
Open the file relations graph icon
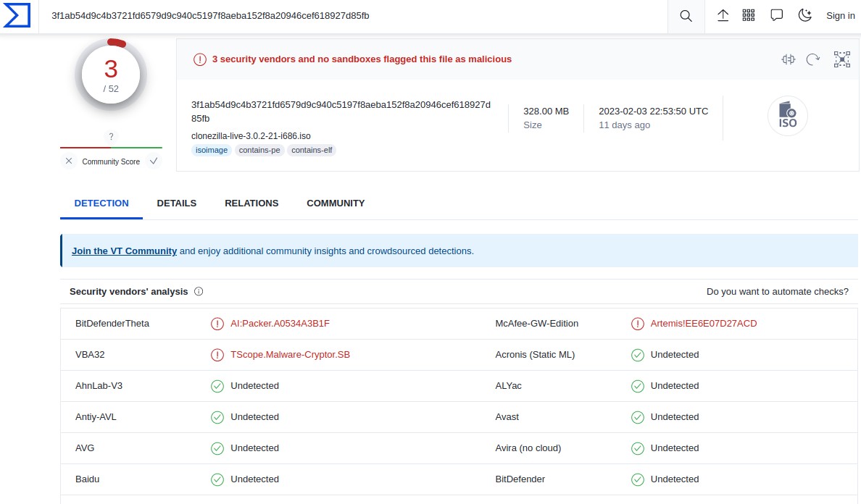pyautogui.click(x=841, y=59)
